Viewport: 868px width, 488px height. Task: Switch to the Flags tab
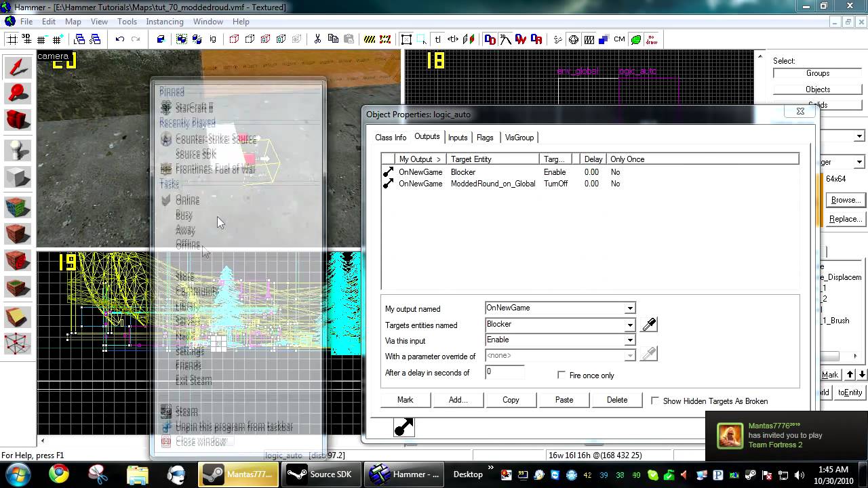485,138
